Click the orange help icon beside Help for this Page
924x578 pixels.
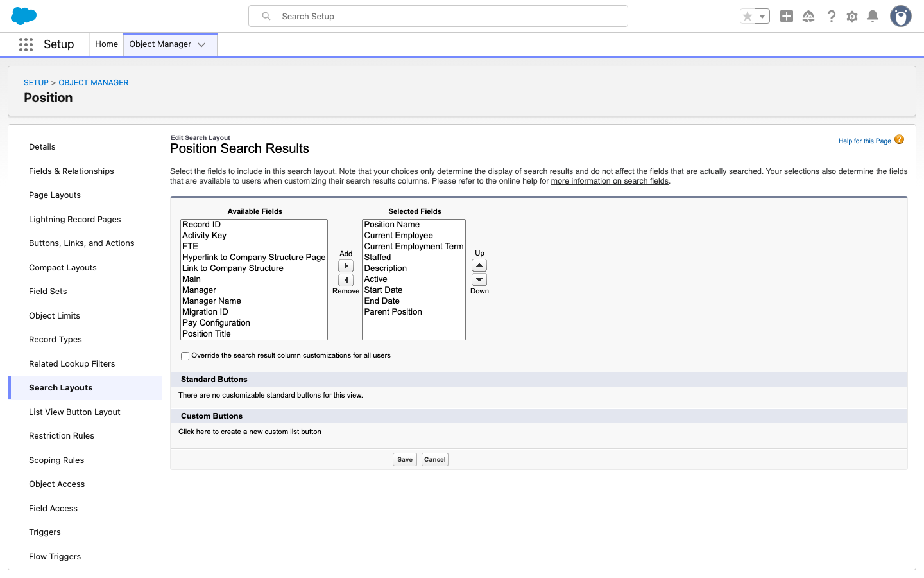899,139
